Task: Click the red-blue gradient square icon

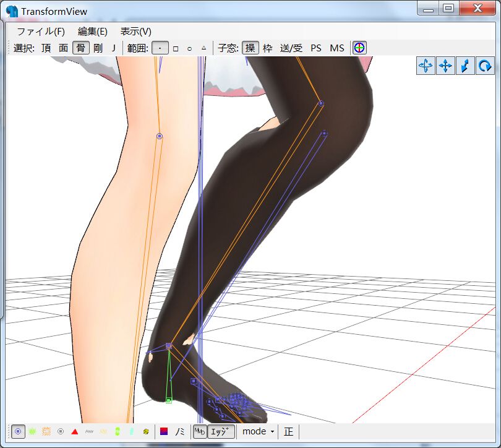Action: click(x=164, y=431)
